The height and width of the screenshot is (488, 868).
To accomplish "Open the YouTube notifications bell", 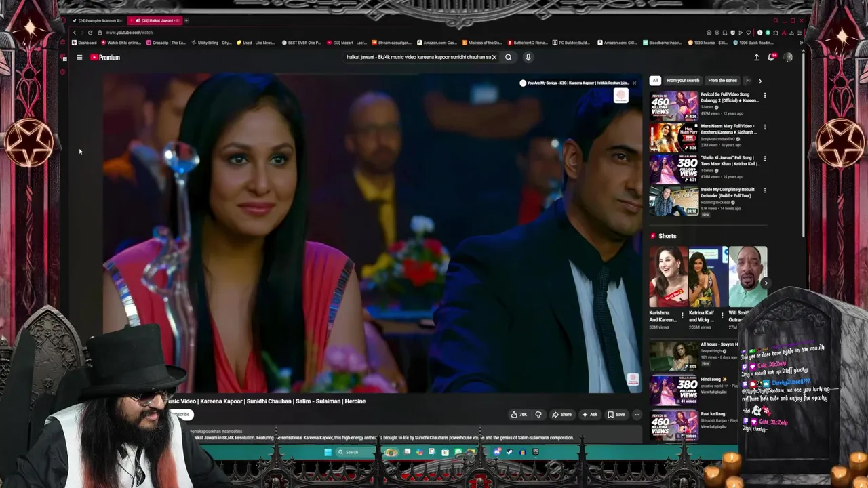I will (771, 58).
